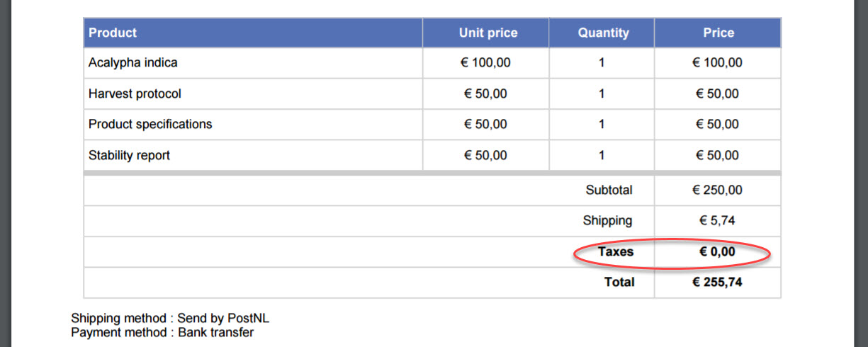Click the Product column header
Viewport: 868px width, 347px height.
(x=113, y=33)
